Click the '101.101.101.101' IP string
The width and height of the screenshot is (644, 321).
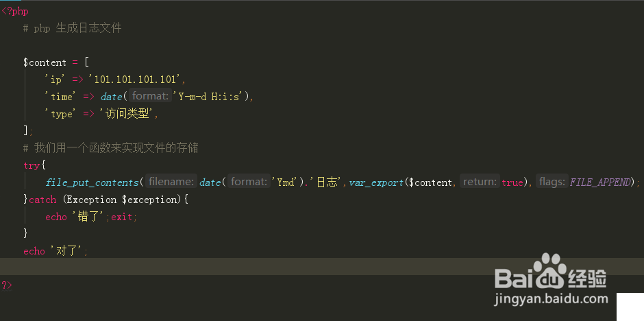pos(137,80)
